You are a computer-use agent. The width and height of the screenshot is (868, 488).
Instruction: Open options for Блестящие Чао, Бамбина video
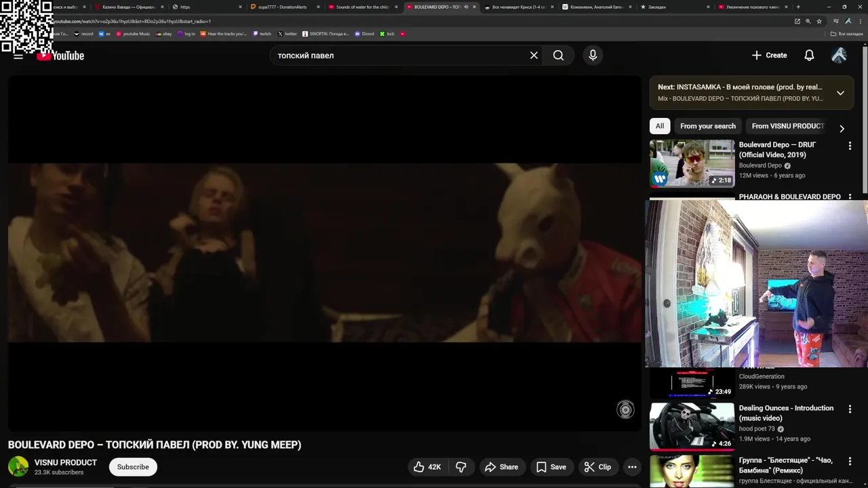pyautogui.click(x=850, y=462)
